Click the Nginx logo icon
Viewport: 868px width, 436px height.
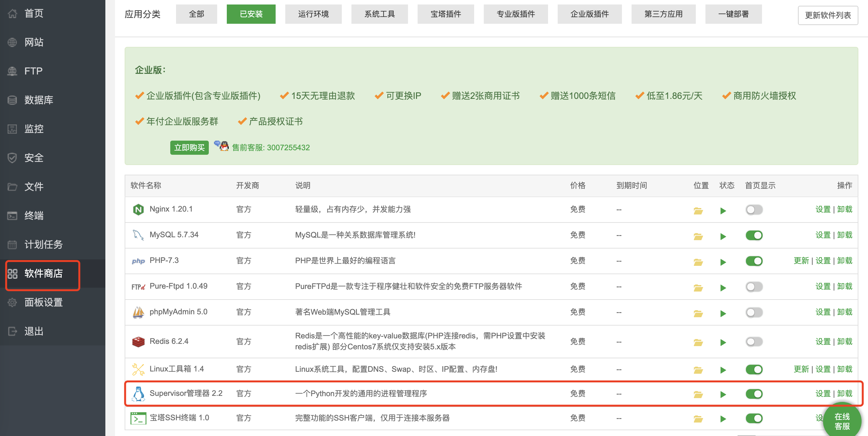[138, 209]
